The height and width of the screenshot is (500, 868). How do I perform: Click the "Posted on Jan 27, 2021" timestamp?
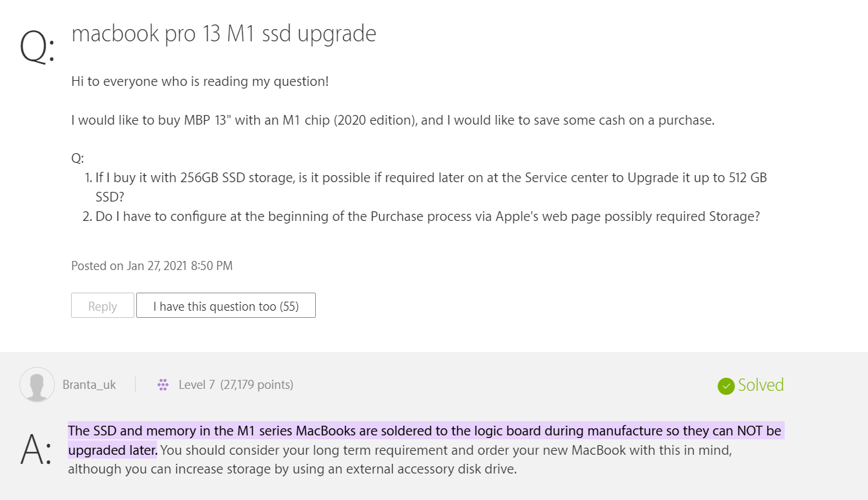[x=152, y=266]
